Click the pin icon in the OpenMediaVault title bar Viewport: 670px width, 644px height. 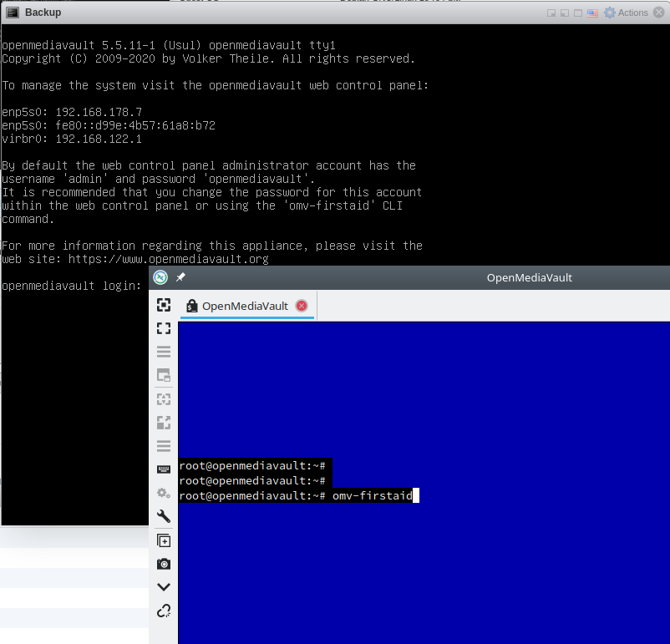pos(180,277)
